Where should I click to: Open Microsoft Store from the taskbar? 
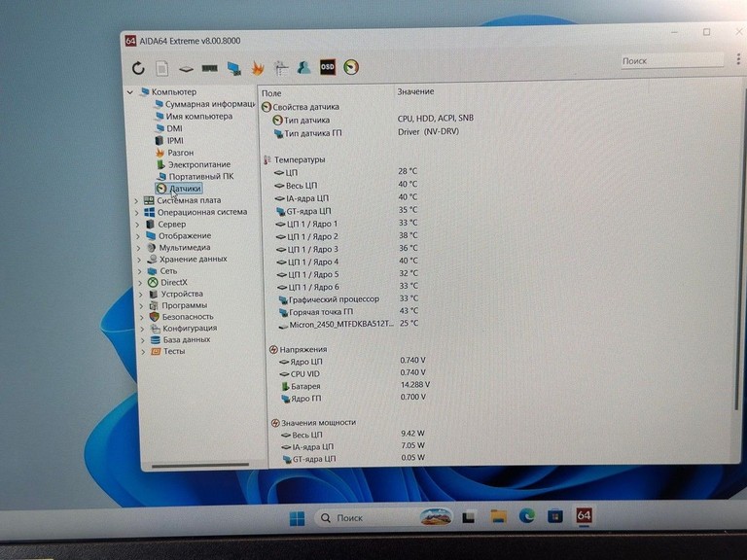555,515
